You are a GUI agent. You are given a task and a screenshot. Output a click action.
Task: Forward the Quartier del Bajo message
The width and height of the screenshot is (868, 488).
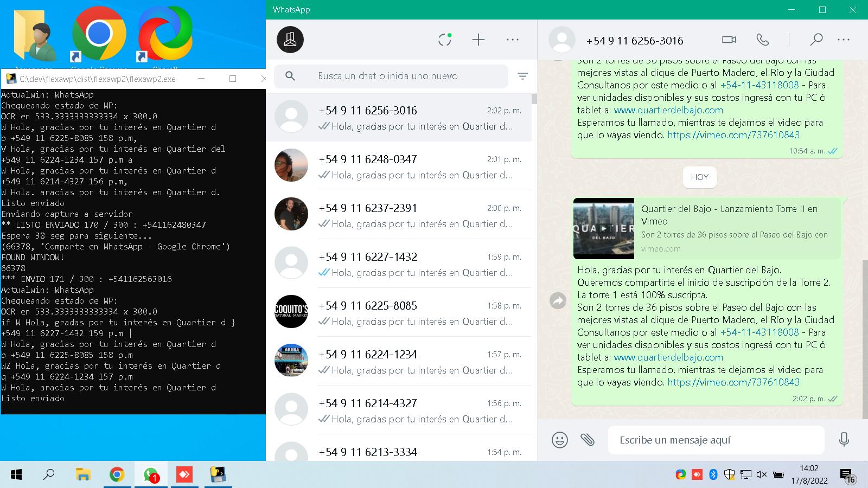pyautogui.click(x=558, y=300)
